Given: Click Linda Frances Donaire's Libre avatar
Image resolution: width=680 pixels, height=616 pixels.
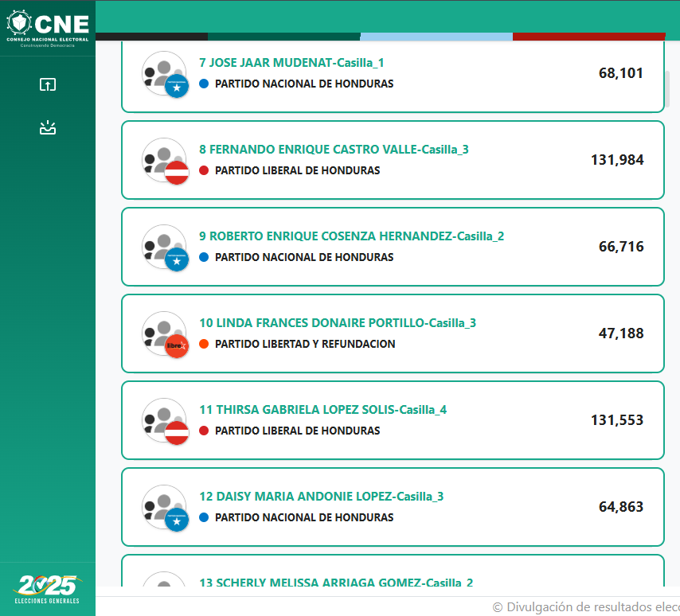Looking at the screenshot, I should click(x=166, y=334).
